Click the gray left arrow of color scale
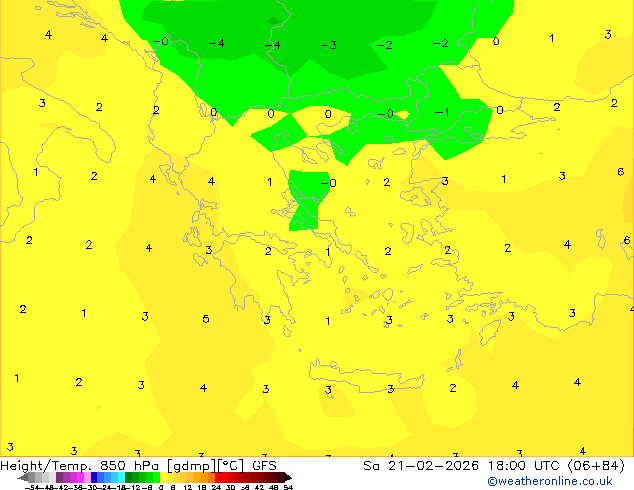The image size is (634, 490). pyautogui.click(x=23, y=477)
